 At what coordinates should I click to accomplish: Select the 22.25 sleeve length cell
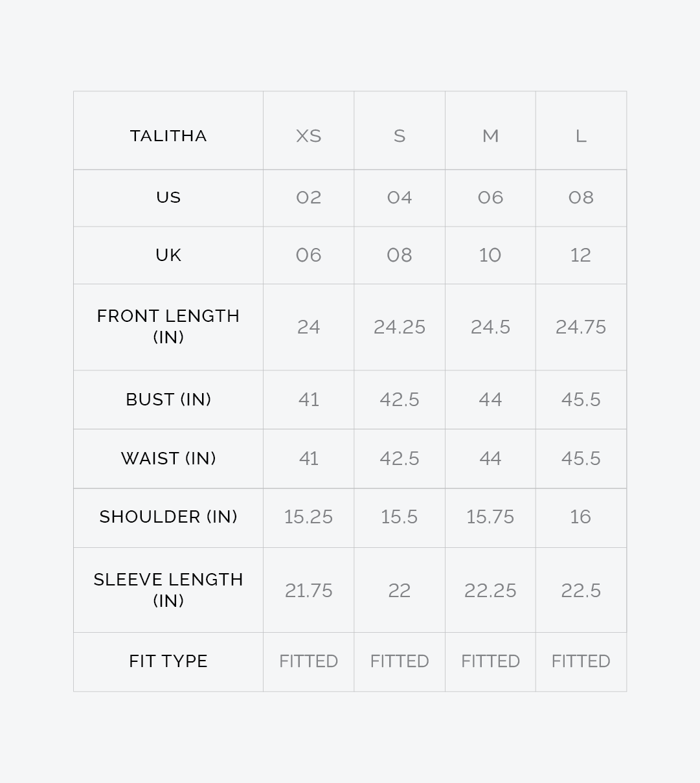pyautogui.click(x=490, y=591)
